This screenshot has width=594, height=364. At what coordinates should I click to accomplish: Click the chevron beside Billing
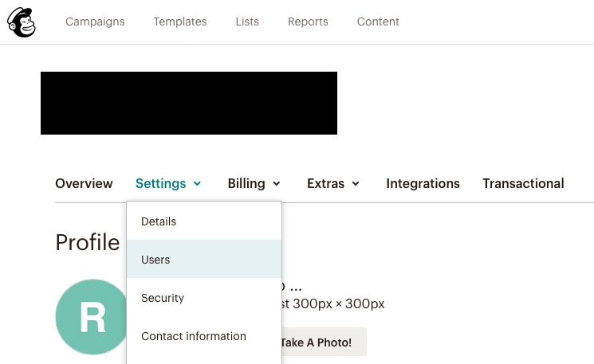(277, 184)
